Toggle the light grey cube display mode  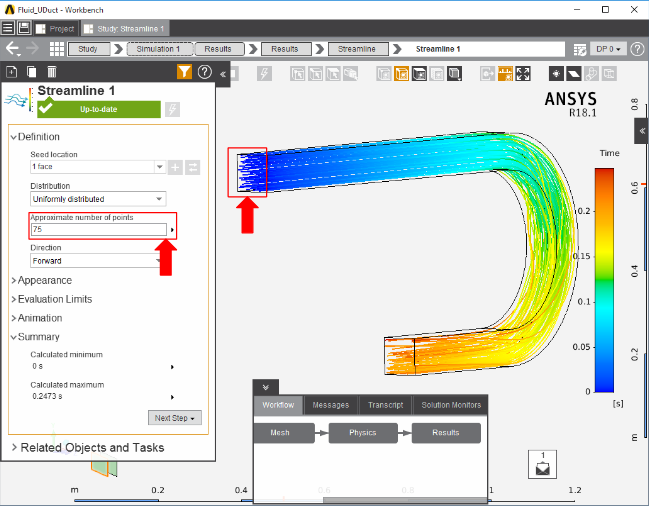point(437,74)
